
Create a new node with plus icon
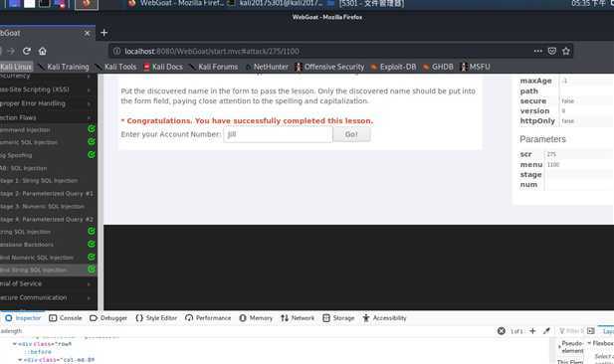(532, 331)
